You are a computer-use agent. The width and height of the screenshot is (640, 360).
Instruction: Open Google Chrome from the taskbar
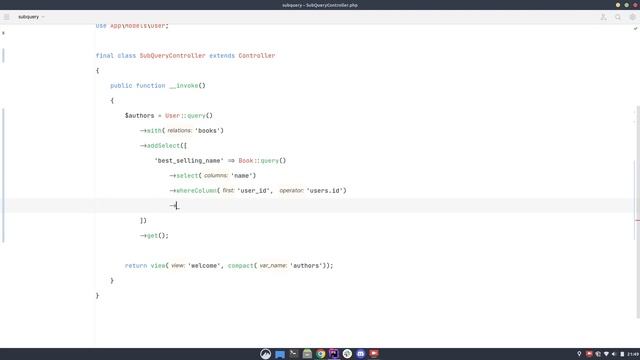point(321,354)
